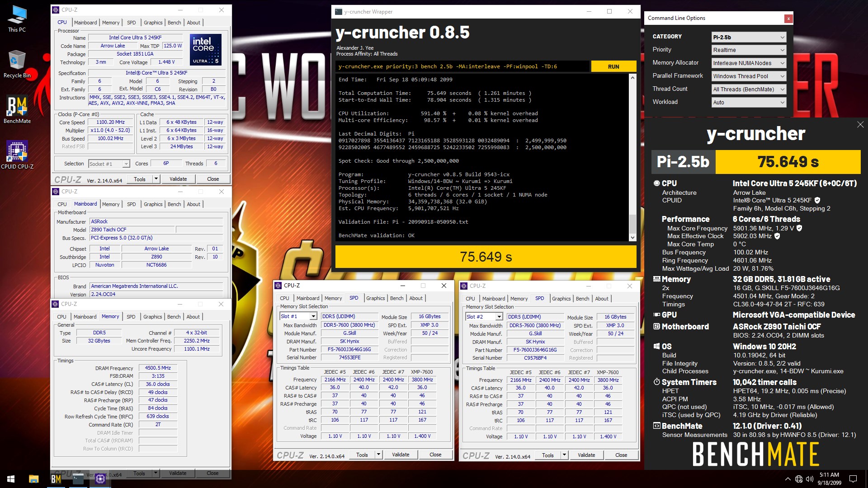This screenshot has width=868, height=488.
Task: Select the Memory tab in CPU-Z Mainboard window
Action: pyautogui.click(x=111, y=204)
